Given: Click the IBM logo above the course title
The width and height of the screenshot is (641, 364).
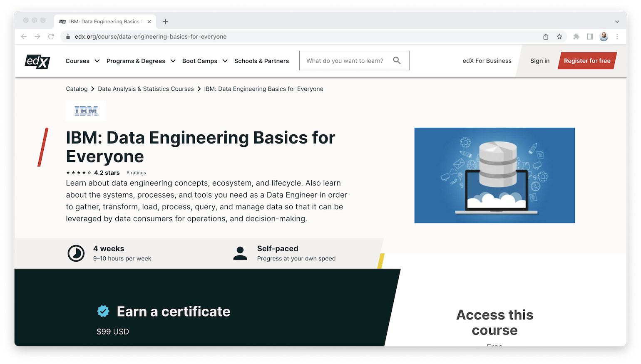Looking at the screenshot, I should (x=86, y=111).
